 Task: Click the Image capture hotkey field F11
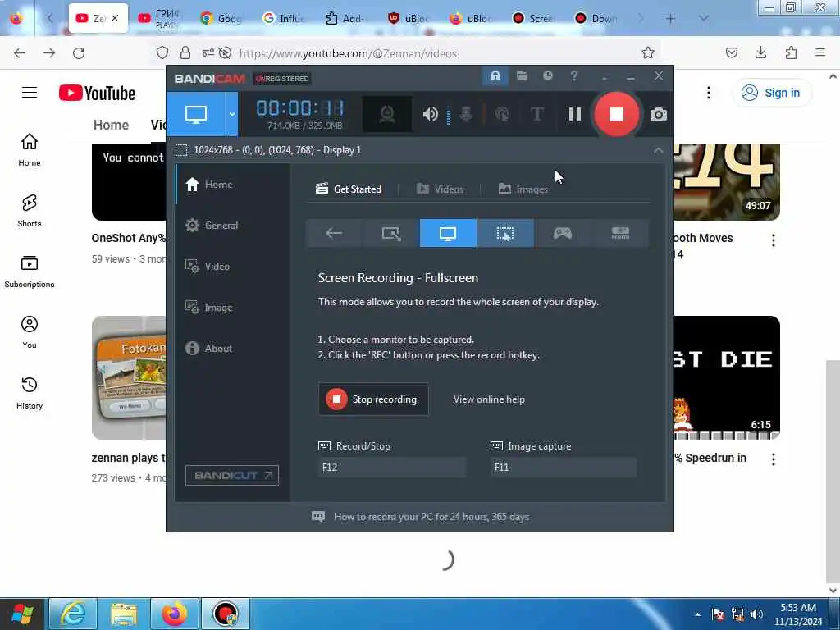(563, 467)
